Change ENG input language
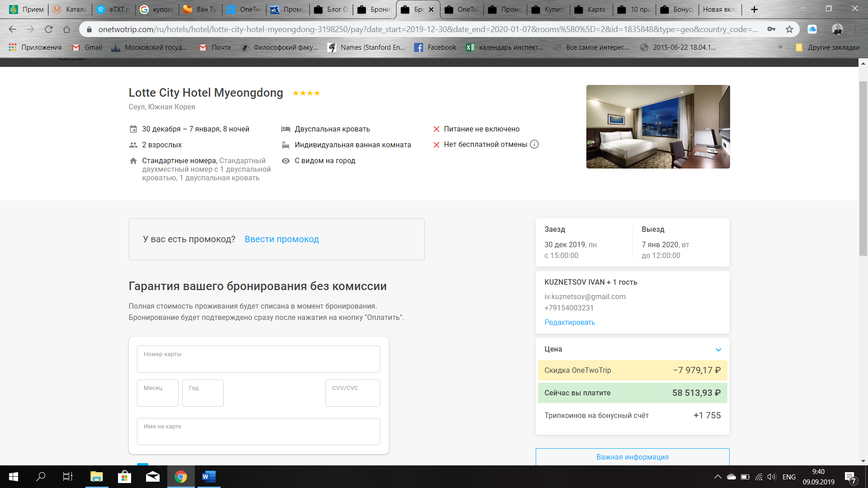The width and height of the screenshot is (868, 488). point(789,477)
